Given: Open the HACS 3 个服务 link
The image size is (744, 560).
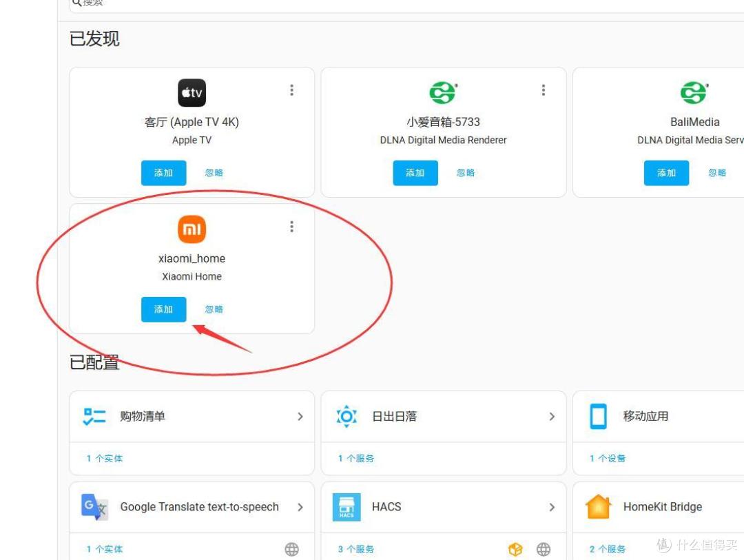Looking at the screenshot, I should (x=356, y=549).
